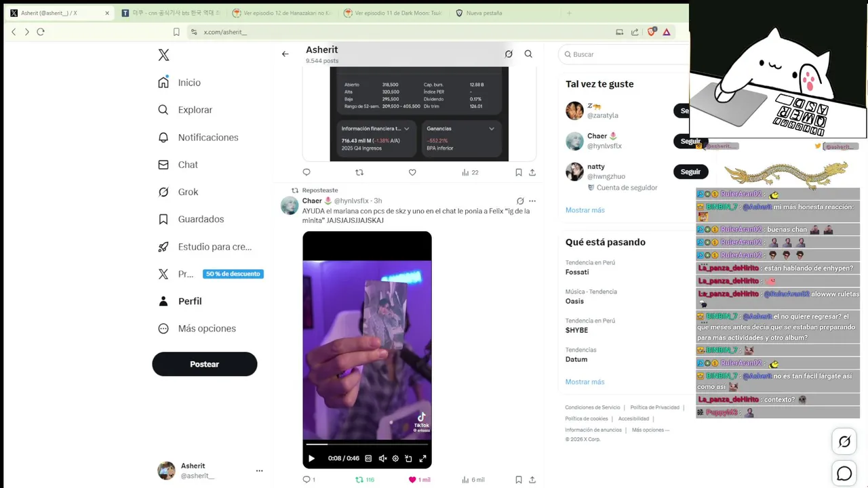
Task: Show more under Tal vez te guste
Action: tap(585, 210)
